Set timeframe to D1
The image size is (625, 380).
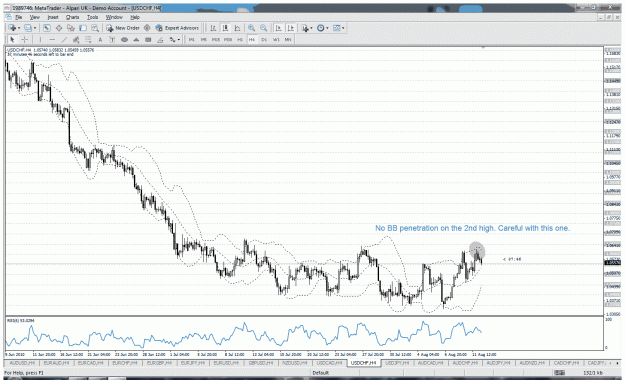[x=264, y=39]
